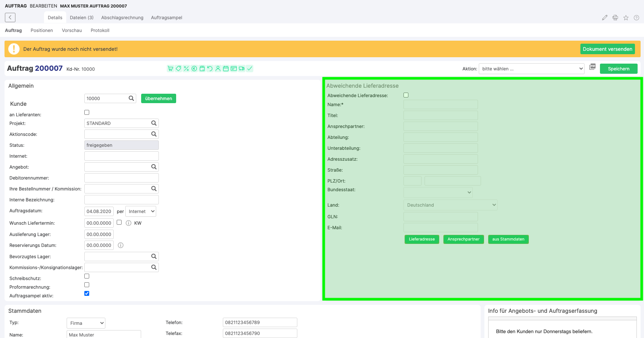Click the star favorite icon
Screen dimensions: 644x338
626,18
